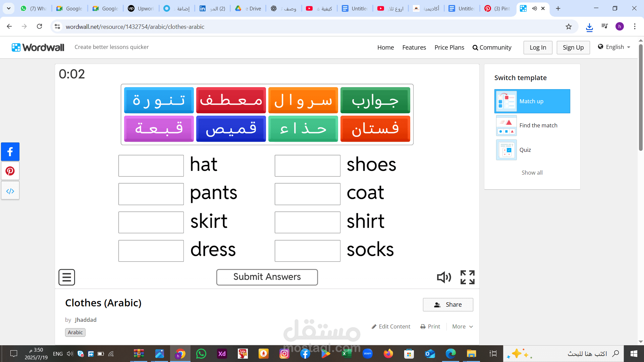This screenshot has width=644, height=362.
Task: Expand the More options dropdown
Action: 462,326
